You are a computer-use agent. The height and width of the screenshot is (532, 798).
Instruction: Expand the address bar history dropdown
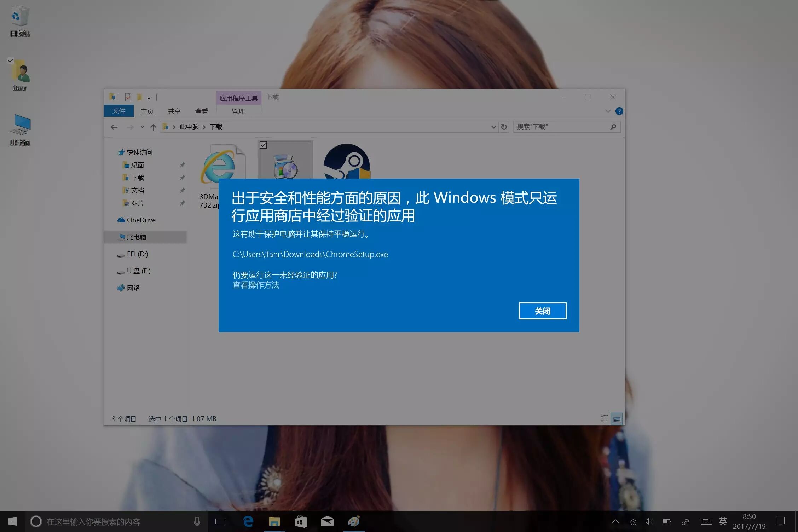[493, 127]
